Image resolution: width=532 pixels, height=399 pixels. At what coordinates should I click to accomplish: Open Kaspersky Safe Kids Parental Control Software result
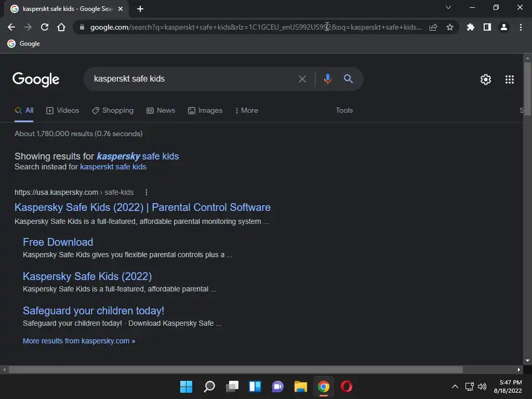142,207
